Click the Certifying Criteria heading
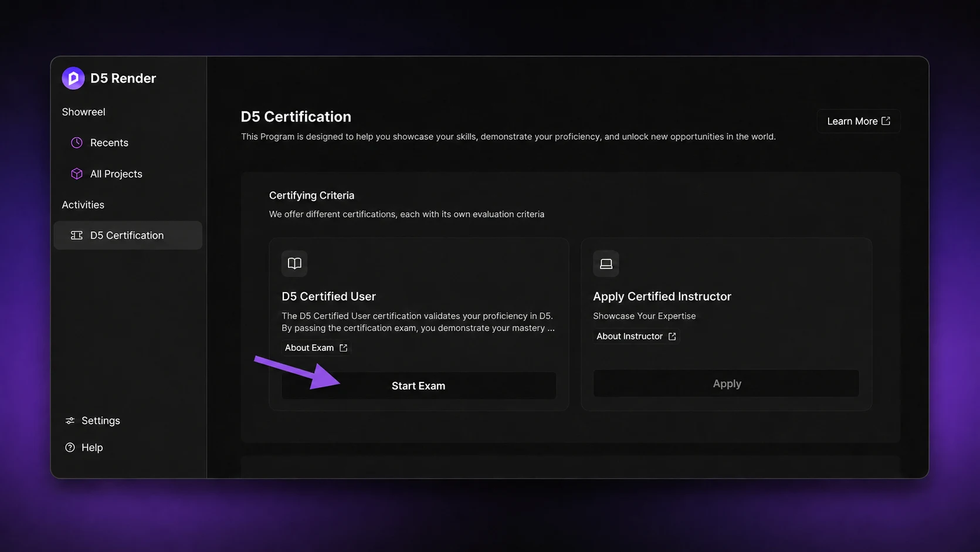The height and width of the screenshot is (552, 980). [311, 195]
